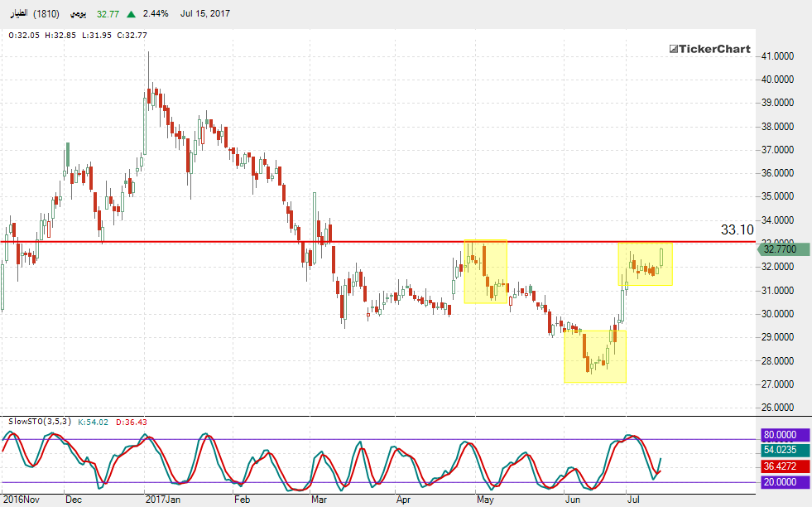The height and width of the screenshot is (507, 812).
Task: Click the teal 54.0235 value tag
Action: (x=782, y=451)
